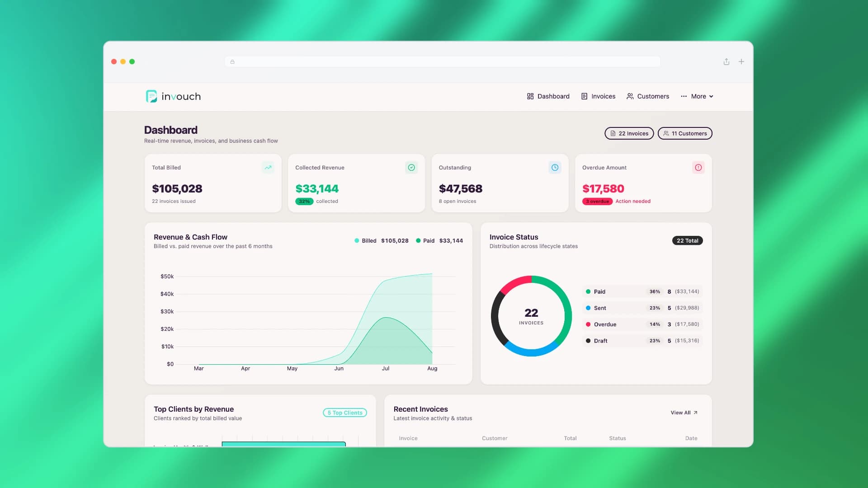Click the Jul label on chart axis
This screenshot has width=868, height=488.
[386, 369]
